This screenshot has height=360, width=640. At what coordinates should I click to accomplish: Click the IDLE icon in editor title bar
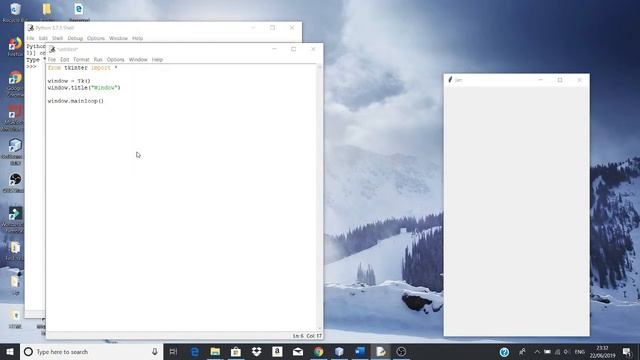(x=52, y=49)
